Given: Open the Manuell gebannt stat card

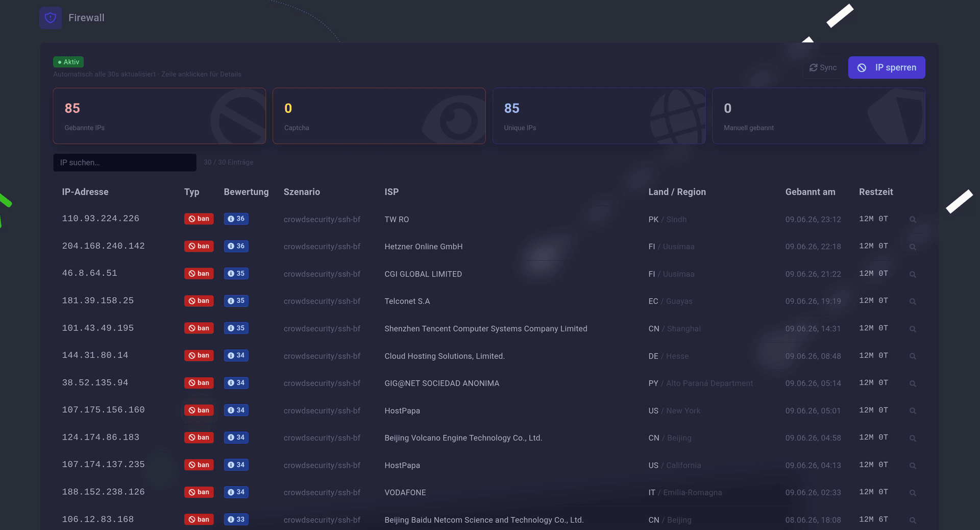Looking at the screenshot, I should (x=819, y=116).
